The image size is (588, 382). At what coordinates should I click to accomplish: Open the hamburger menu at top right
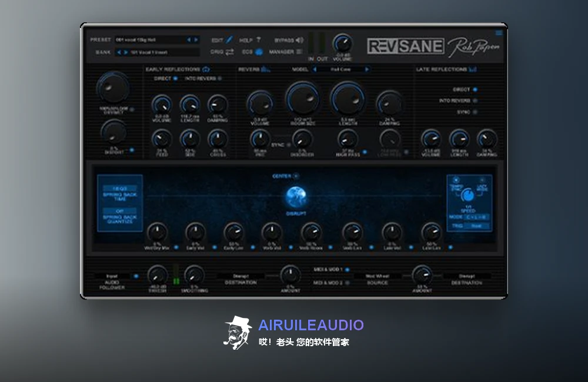[499, 33]
